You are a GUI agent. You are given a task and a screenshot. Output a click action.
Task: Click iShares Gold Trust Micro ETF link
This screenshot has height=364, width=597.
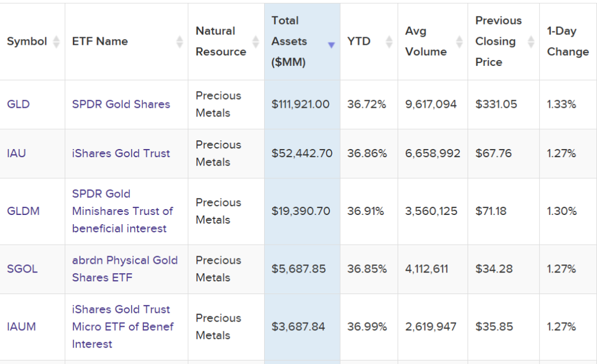tap(122, 326)
